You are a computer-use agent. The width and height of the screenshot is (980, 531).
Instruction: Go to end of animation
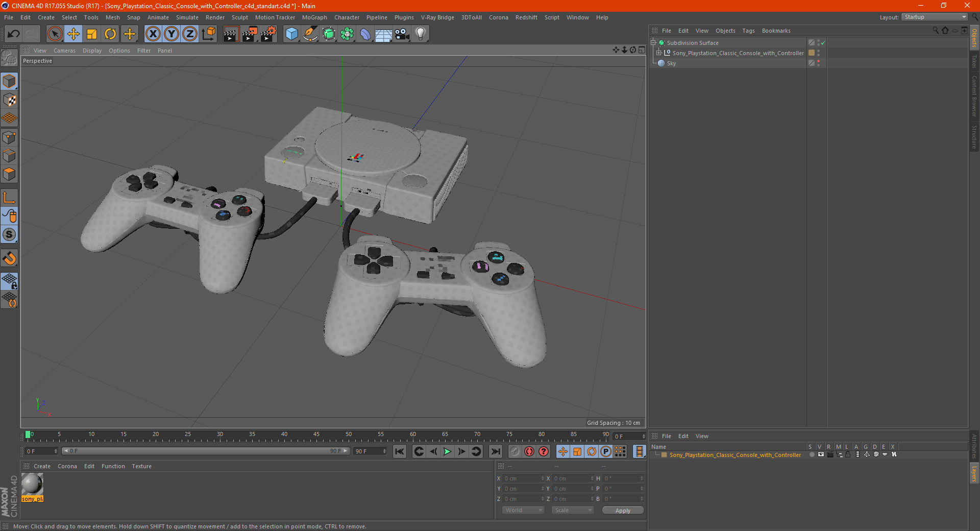tap(495, 451)
